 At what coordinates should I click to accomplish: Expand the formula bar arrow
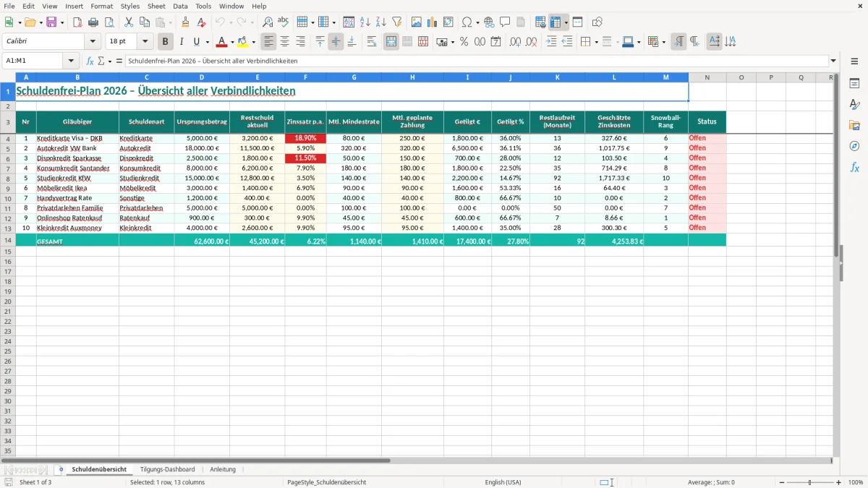pyautogui.click(x=833, y=61)
